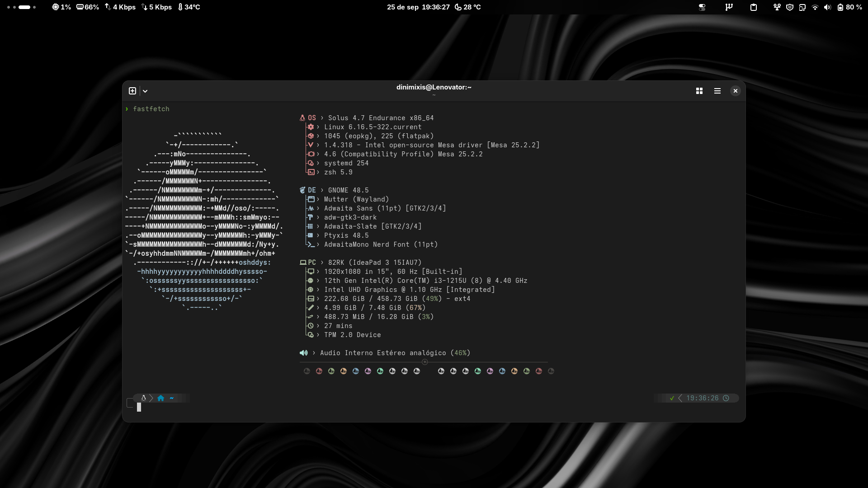
Task: Click the CPU usage 1% indicator
Action: (61, 7)
